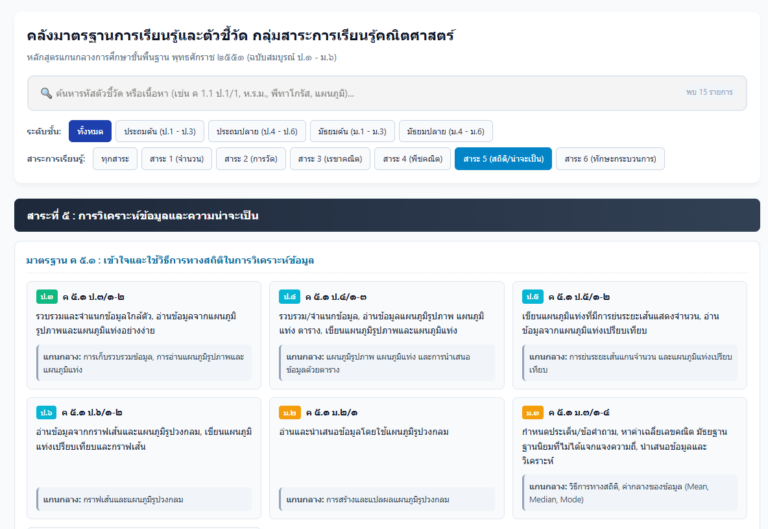The image size is (768, 529).
Task: Click the ระดับชั้น: filter label
Action: click(44, 131)
